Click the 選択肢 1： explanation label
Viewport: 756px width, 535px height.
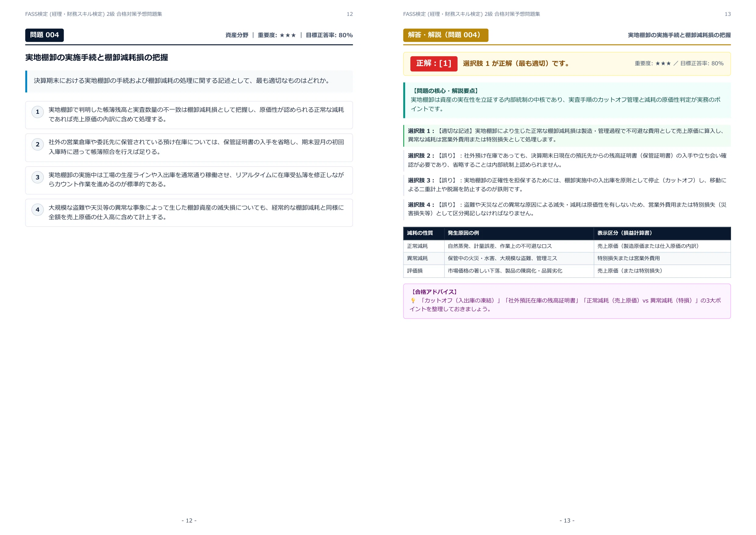point(422,131)
